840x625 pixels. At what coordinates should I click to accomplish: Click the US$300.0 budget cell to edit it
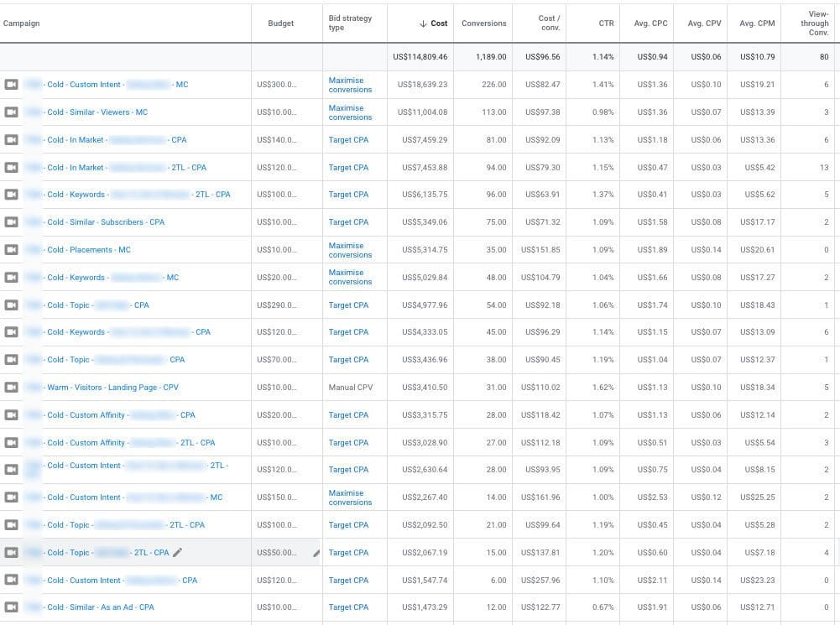coord(277,85)
